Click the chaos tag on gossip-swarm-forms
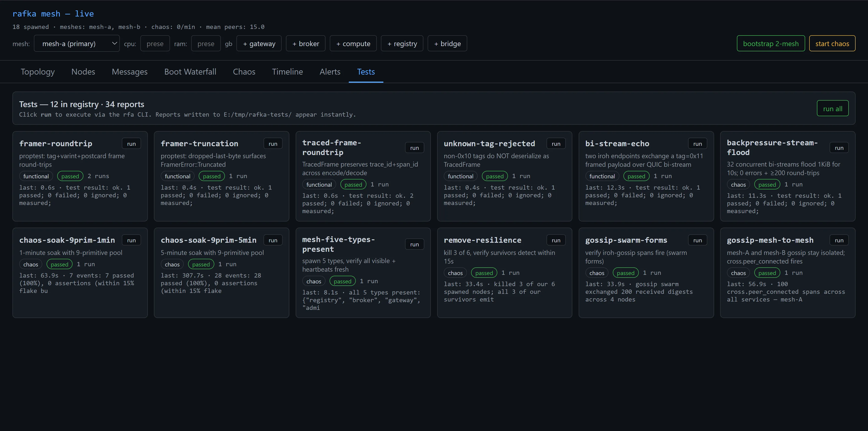The width and height of the screenshot is (868, 431). tap(597, 273)
